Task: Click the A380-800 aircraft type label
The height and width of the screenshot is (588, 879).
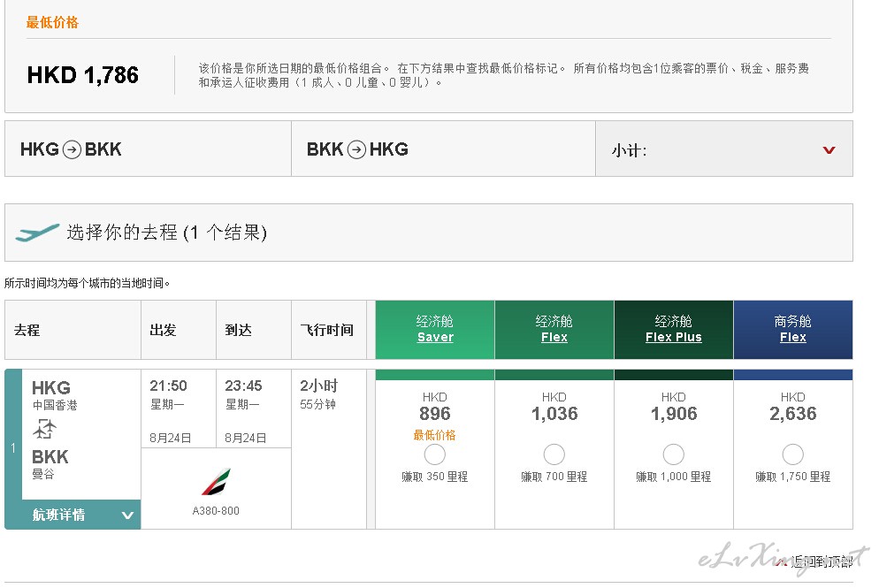Action: point(216,510)
